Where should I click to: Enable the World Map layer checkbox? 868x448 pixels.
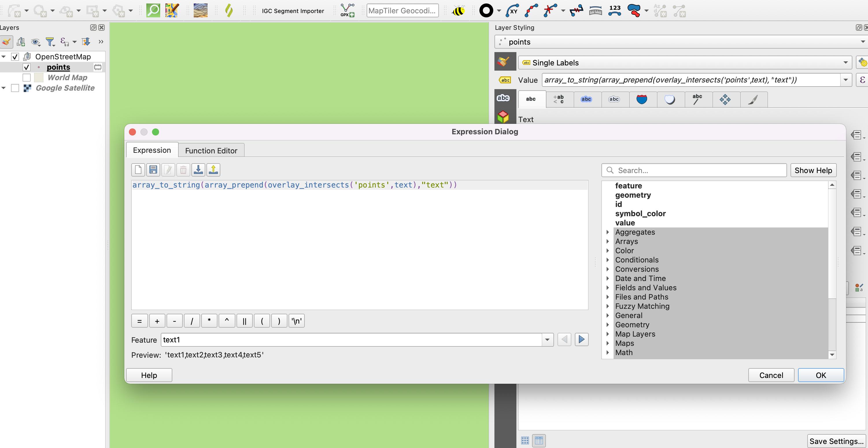tap(27, 78)
